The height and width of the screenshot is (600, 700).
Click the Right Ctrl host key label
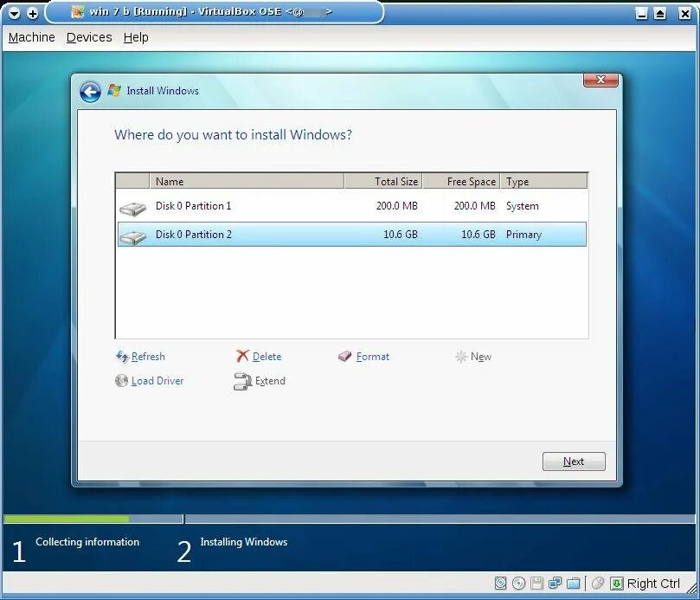pos(653,584)
